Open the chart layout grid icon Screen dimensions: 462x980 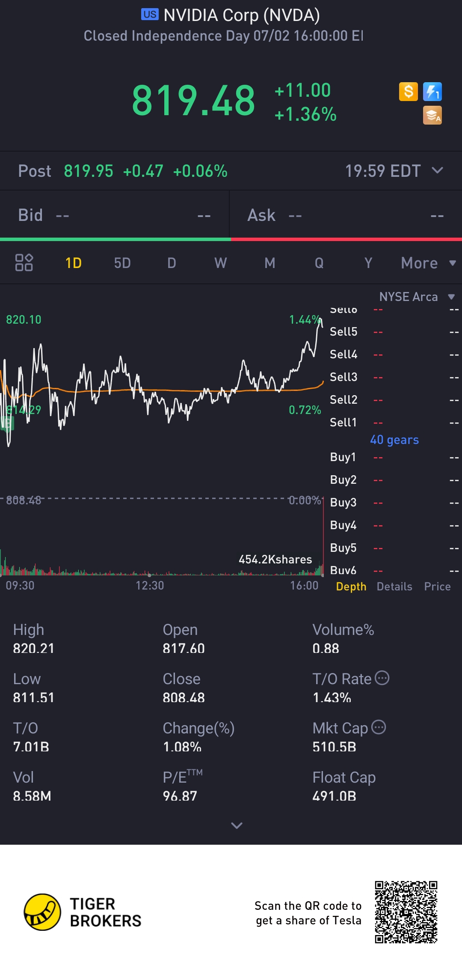(24, 262)
